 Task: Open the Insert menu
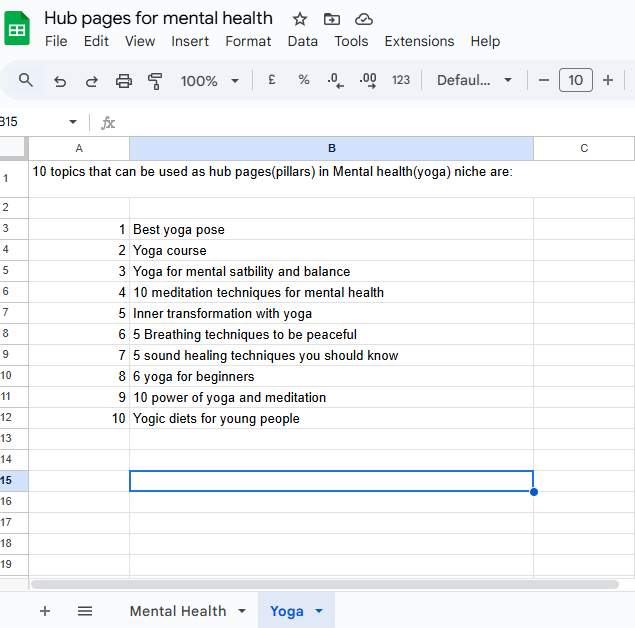point(190,41)
